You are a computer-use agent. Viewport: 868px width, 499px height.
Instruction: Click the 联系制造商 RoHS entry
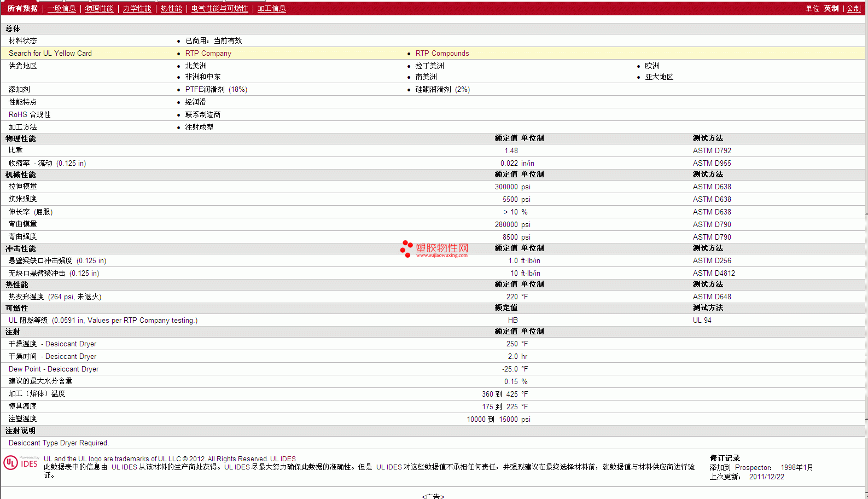(202, 115)
